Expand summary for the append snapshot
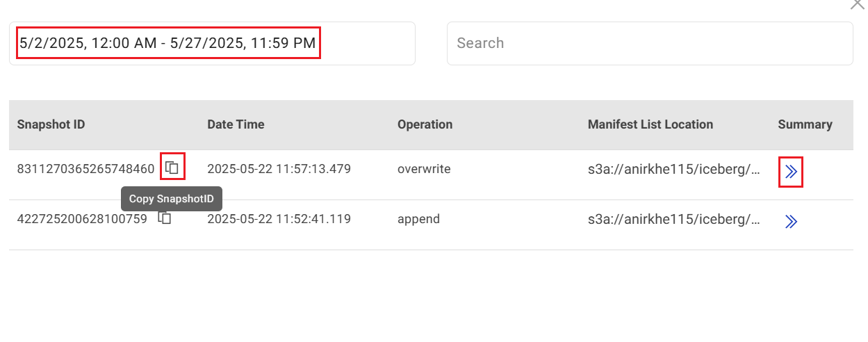This screenshot has width=868, height=342. pos(790,222)
